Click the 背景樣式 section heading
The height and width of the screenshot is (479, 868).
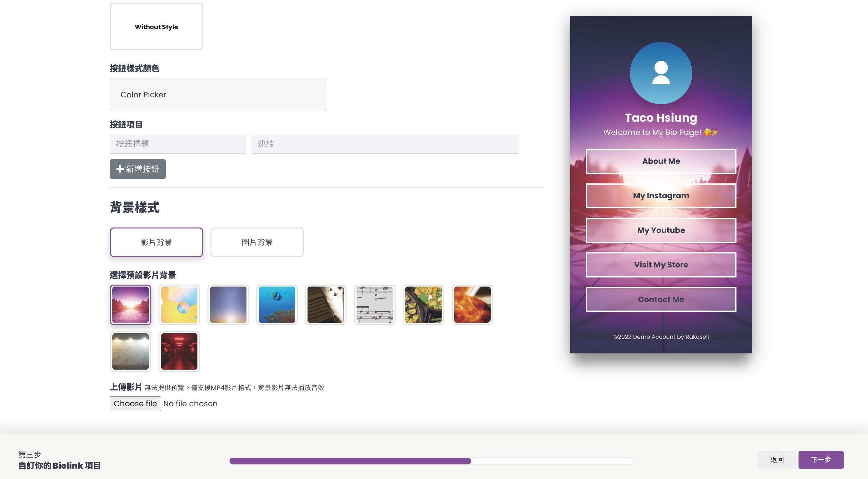pyautogui.click(x=134, y=207)
